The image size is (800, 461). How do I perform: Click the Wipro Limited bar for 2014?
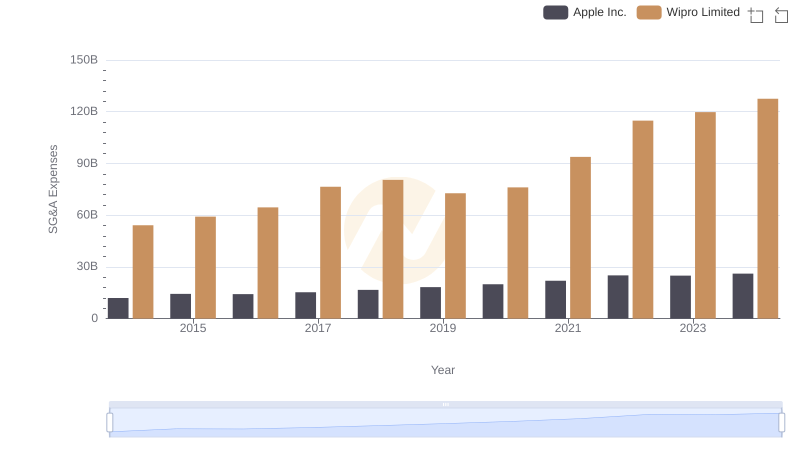pyautogui.click(x=143, y=272)
